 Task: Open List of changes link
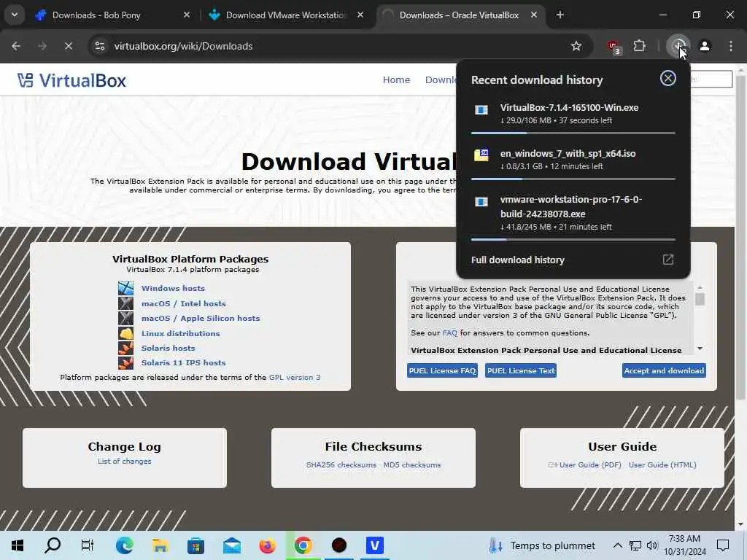(124, 461)
